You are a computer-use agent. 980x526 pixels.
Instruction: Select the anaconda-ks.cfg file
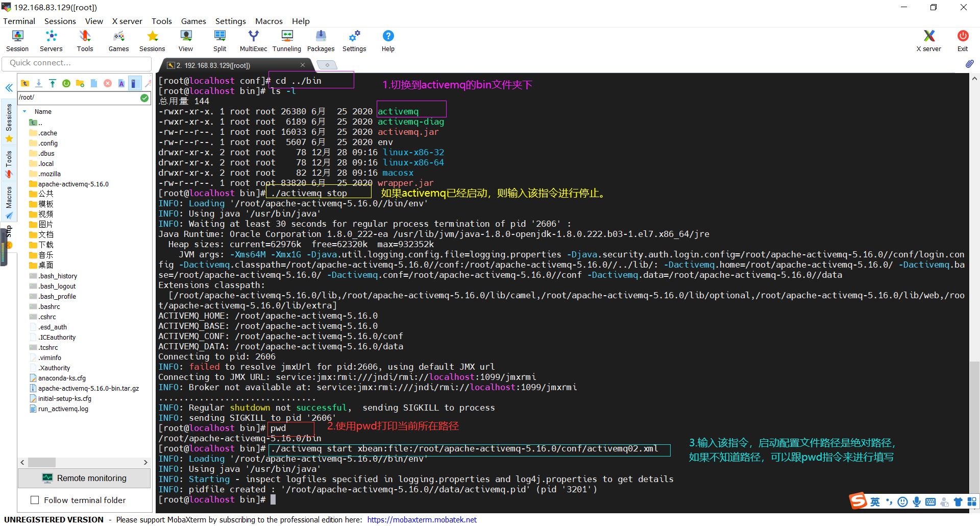58,378
